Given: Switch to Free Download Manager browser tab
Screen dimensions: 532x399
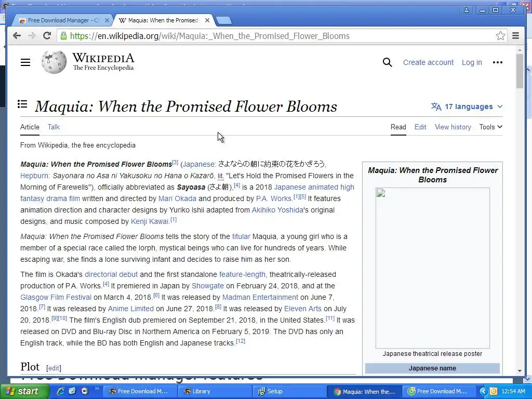Looking at the screenshot, I should tap(64, 20).
